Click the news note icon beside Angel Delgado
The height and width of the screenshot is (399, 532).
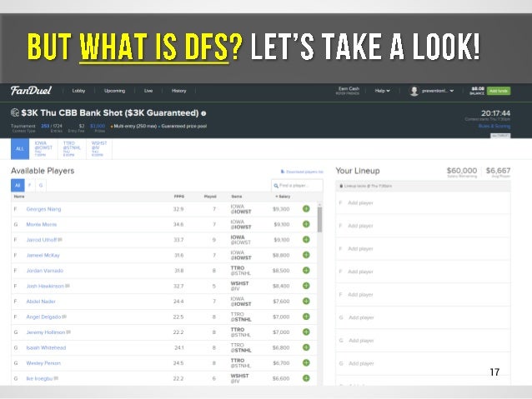click(x=64, y=317)
